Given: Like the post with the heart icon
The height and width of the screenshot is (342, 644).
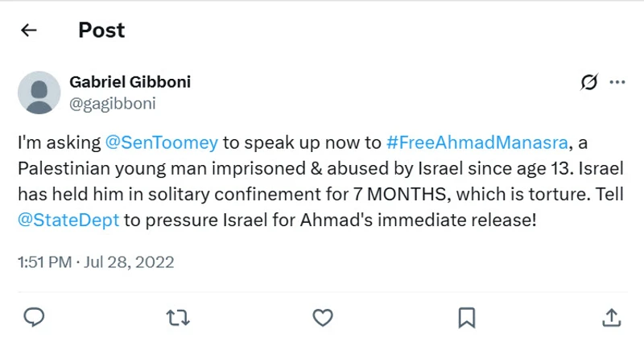Looking at the screenshot, I should 322,318.
